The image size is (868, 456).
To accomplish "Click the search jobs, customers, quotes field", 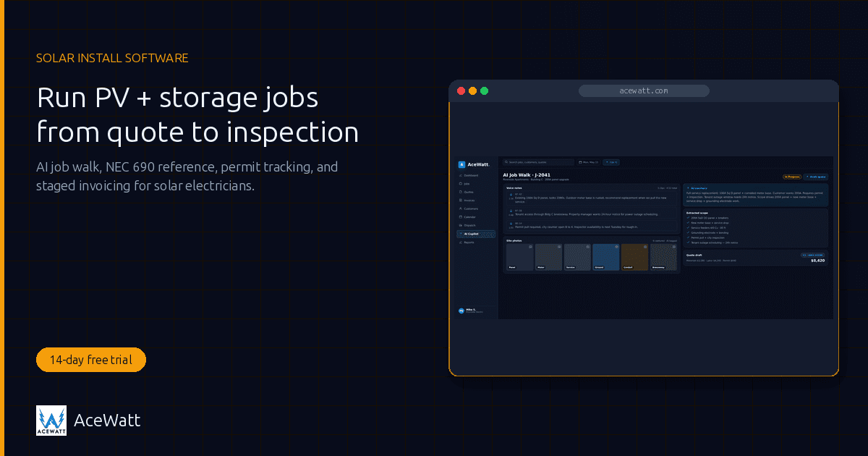I will (538, 162).
